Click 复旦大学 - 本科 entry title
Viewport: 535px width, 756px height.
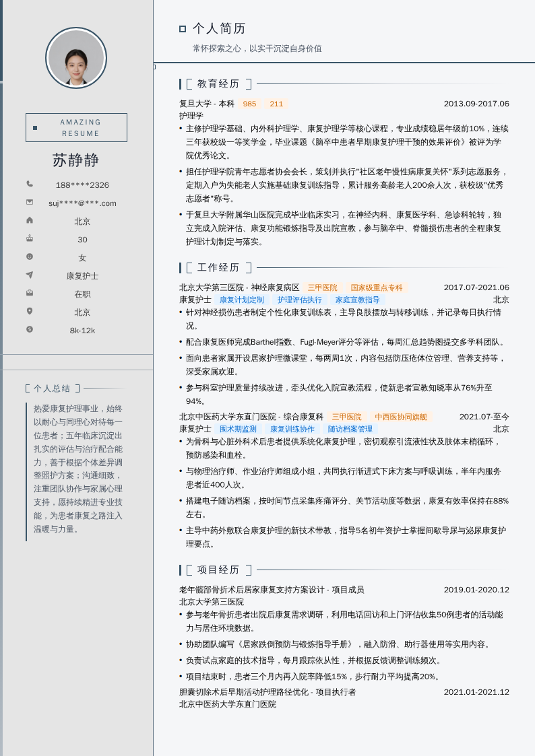[x=206, y=104]
